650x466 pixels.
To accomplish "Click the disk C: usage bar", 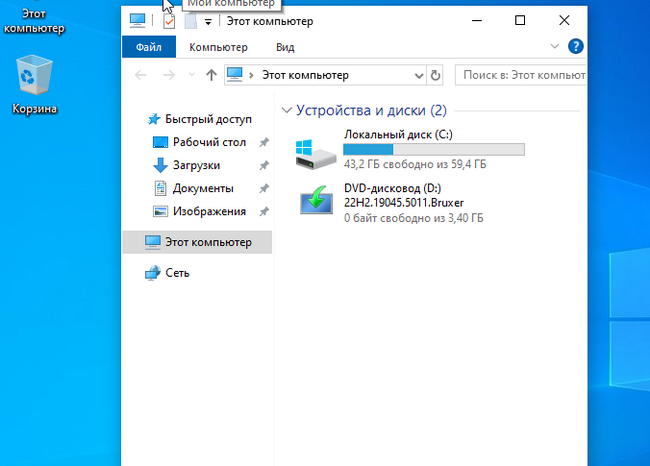I will pyautogui.click(x=434, y=149).
